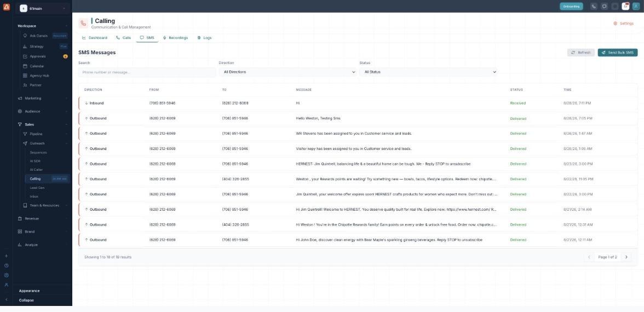The width and height of the screenshot is (644, 312).
Task: Click the Revenue building icon
Action: click(x=20, y=218)
